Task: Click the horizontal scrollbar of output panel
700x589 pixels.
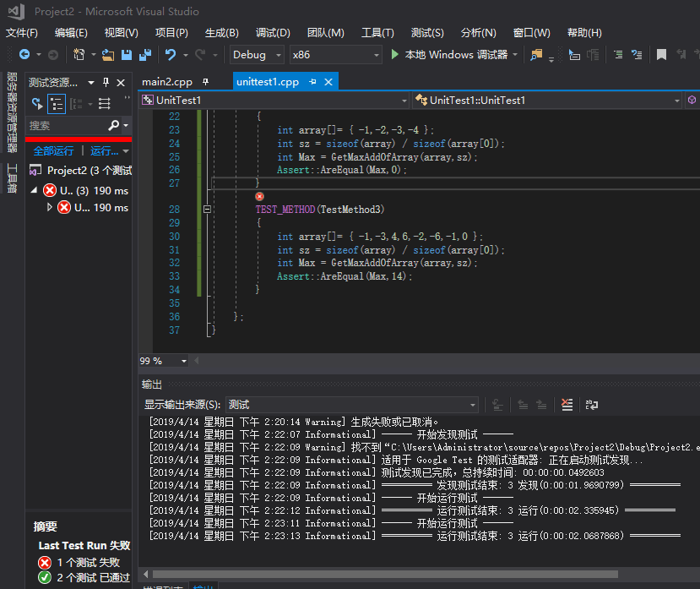Action: (x=385, y=575)
